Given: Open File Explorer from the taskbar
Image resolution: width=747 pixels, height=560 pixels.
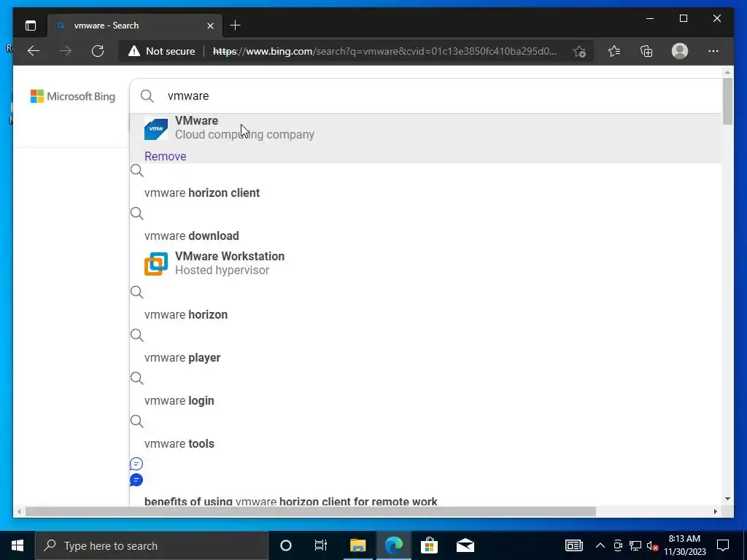Looking at the screenshot, I should click(357, 545).
